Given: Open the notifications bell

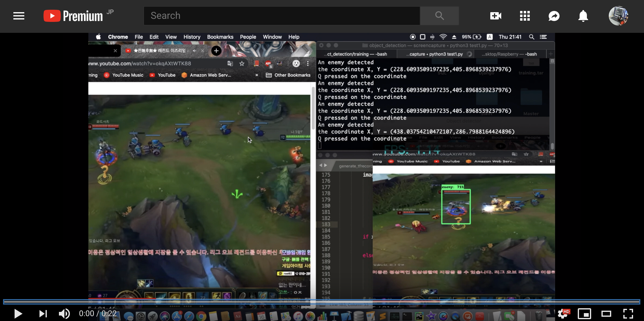Looking at the screenshot, I should pos(583,16).
